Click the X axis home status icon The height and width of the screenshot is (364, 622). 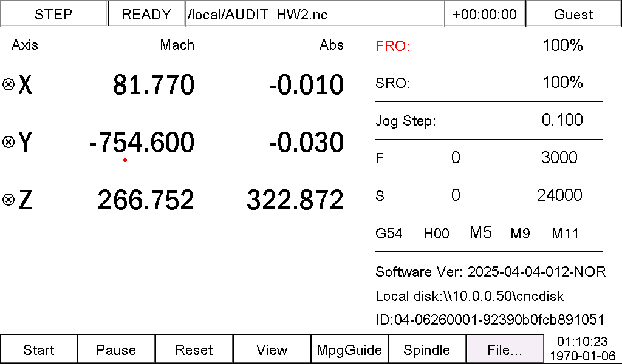tap(9, 84)
